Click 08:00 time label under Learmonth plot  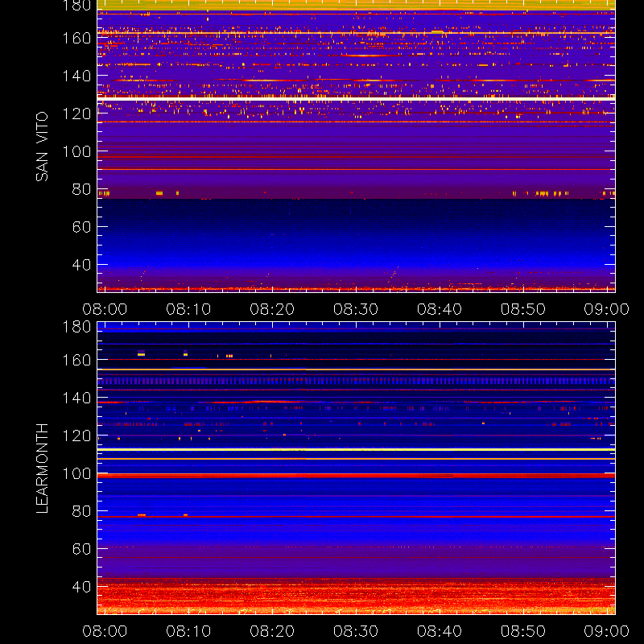[105, 631]
